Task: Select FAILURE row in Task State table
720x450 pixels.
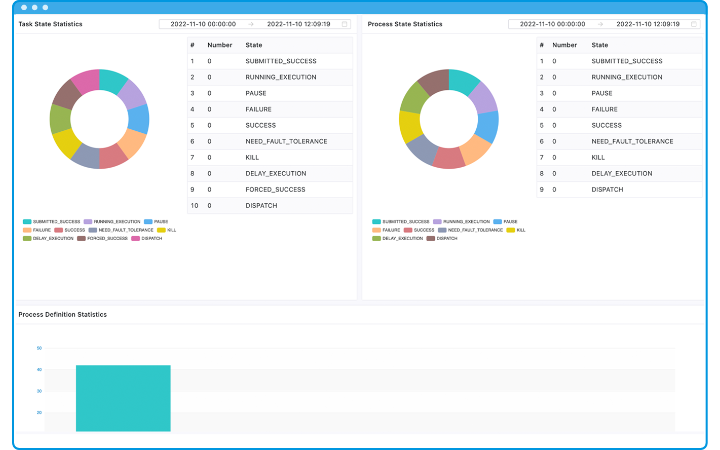Action: coord(270,109)
